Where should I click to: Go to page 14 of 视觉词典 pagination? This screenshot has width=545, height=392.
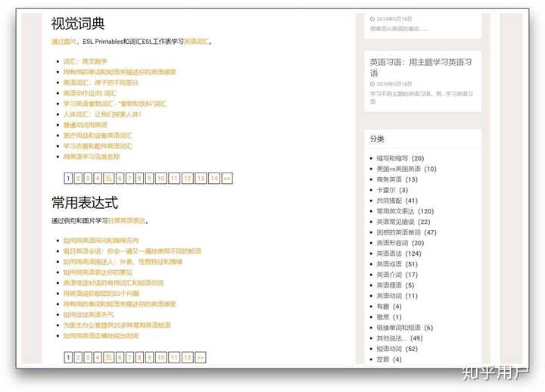214,179
